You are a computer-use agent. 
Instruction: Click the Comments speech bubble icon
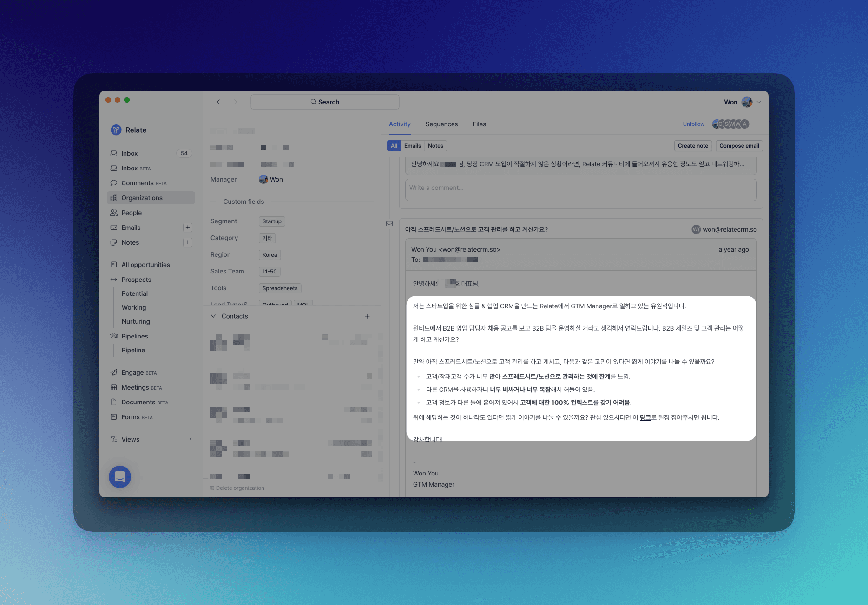coord(113,183)
